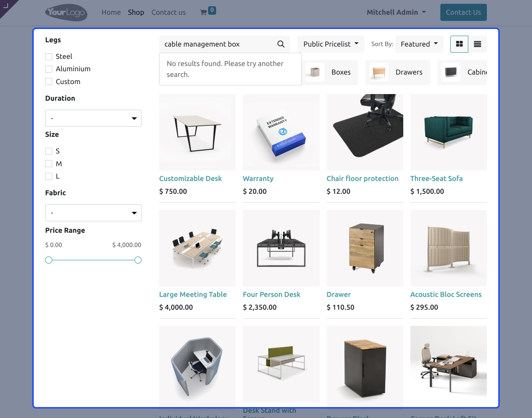
Task: Go to the Home menu item
Action: [x=111, y=12]
